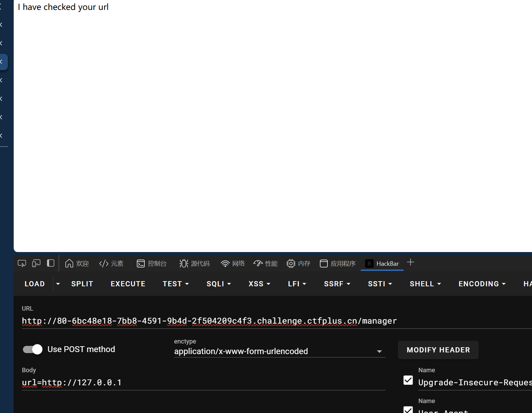Open the SSTI dropdown menu
Screen dimensions: 532x413
[380, 284]
